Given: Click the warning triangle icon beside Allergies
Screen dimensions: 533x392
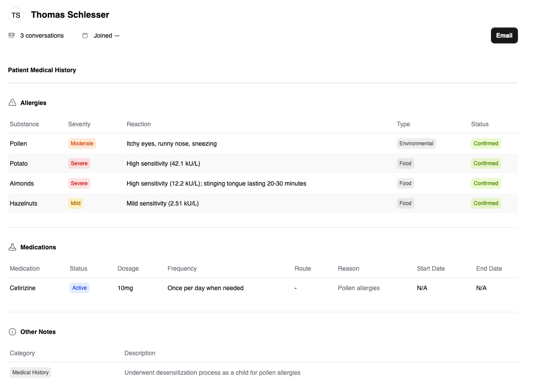Looking at the screenshot, I should click(x=12, y=103).
